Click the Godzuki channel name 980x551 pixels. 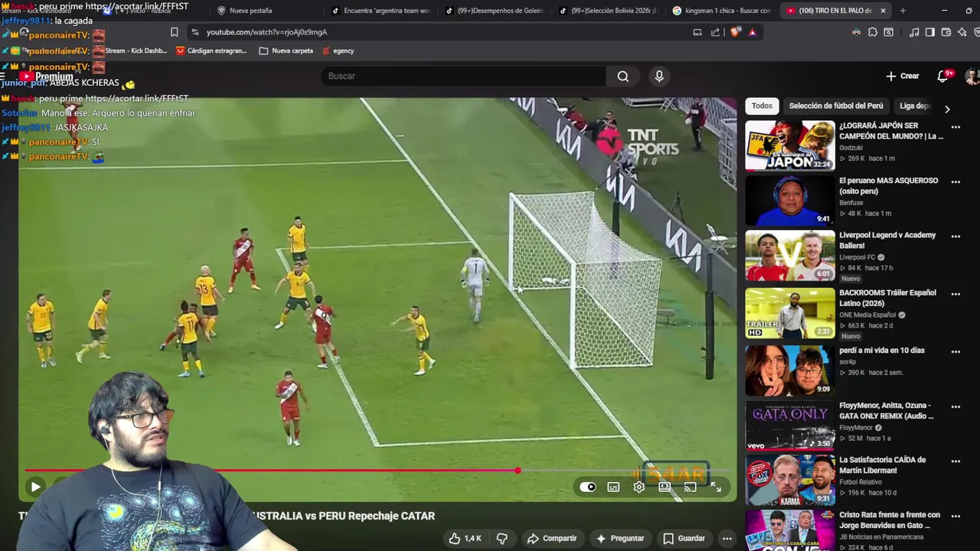pos(851,148)
